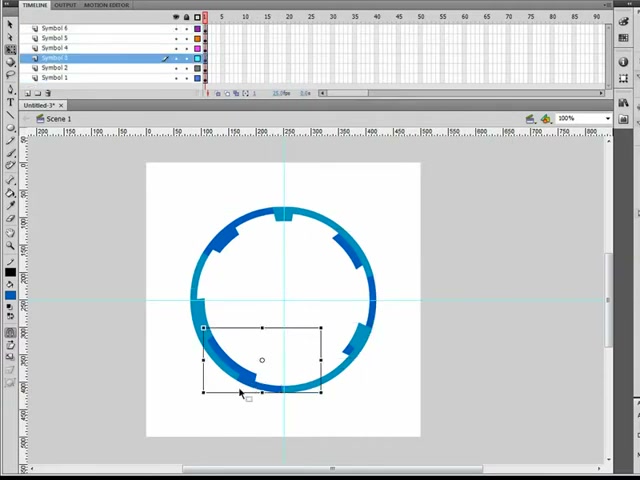Open the Color panel palette icon
640x480 pixels.
click(623, 22)
